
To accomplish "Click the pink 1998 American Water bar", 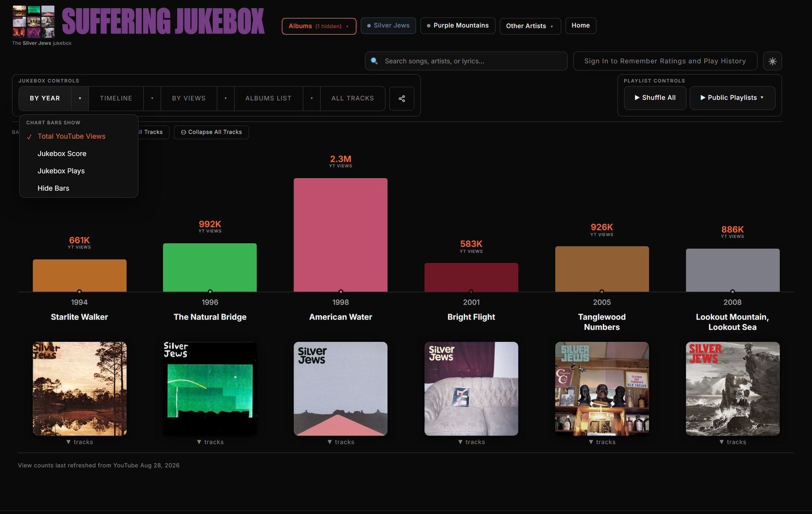I will pos(340,235).
